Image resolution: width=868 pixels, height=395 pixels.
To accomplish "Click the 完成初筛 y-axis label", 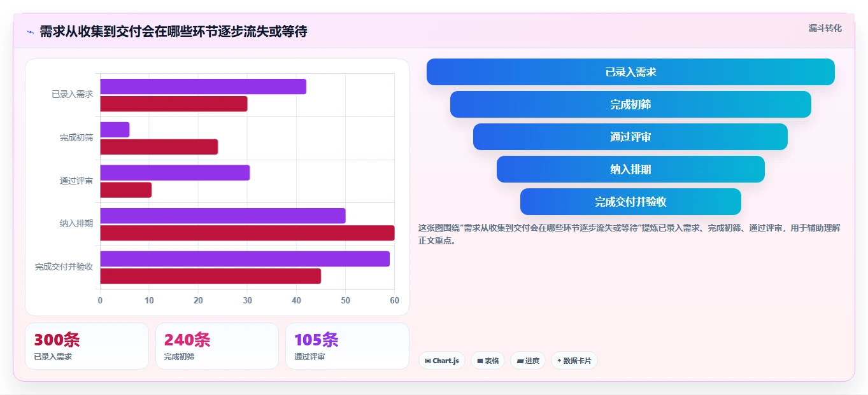I will coord(76,137).
